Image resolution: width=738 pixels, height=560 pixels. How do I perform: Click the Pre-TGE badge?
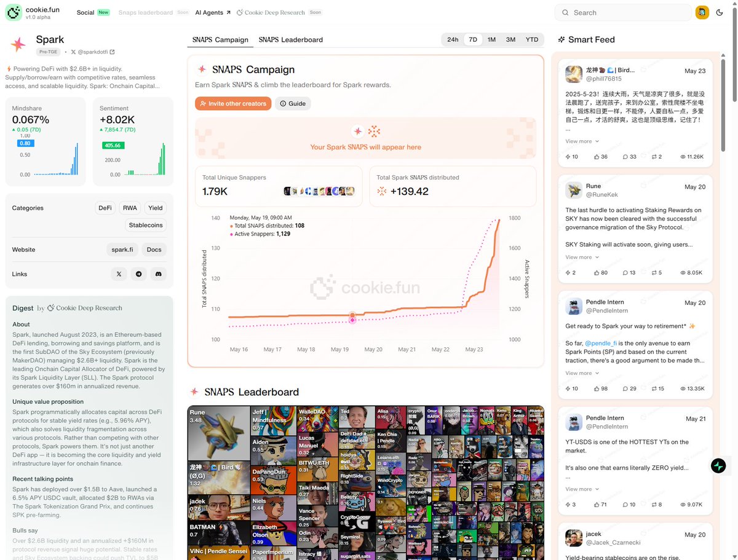(x=48, y=52)
